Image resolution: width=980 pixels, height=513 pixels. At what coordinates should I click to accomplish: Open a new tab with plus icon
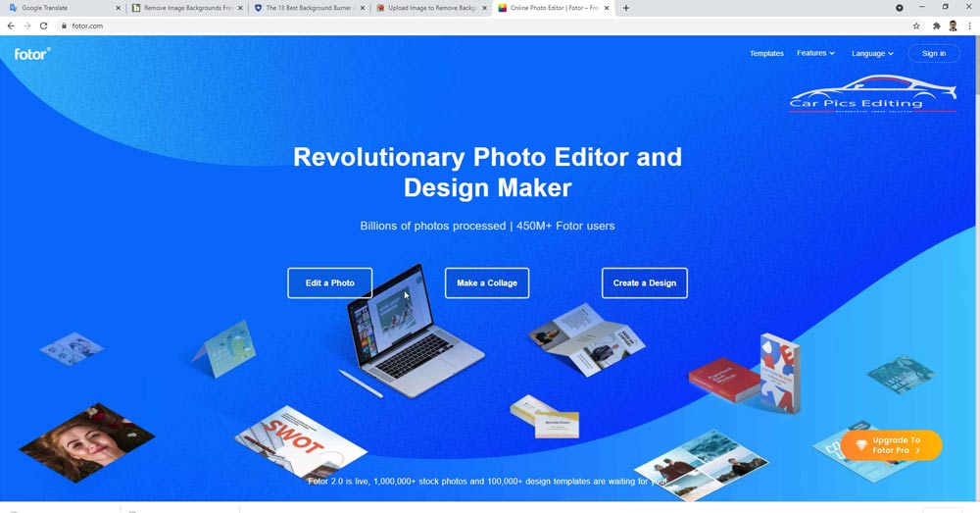click(x=625, y=8)
